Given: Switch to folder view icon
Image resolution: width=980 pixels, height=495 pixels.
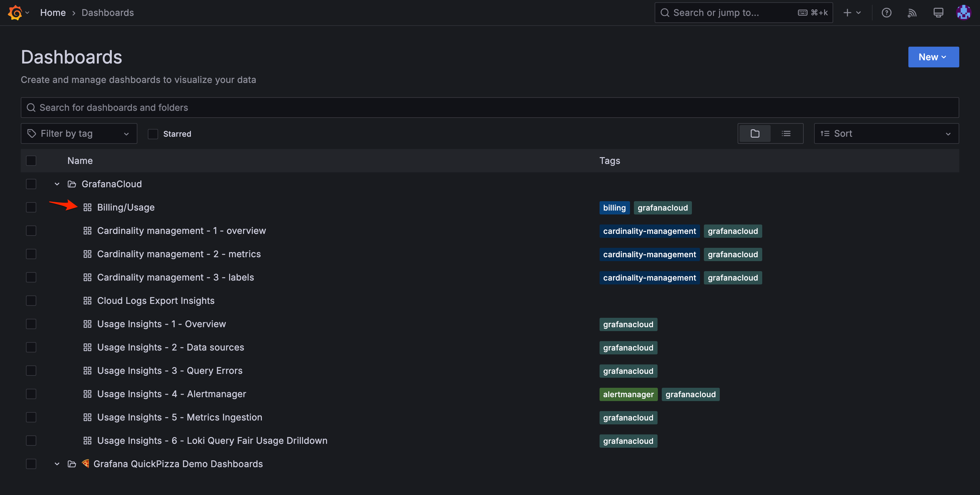Looking at the screenshot, I should pyautogui.click(x=755, y=133).
